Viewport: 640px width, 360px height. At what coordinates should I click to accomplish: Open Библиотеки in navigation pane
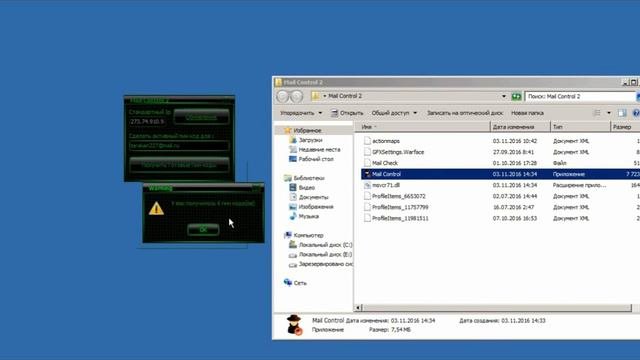(x=309, y=178)
